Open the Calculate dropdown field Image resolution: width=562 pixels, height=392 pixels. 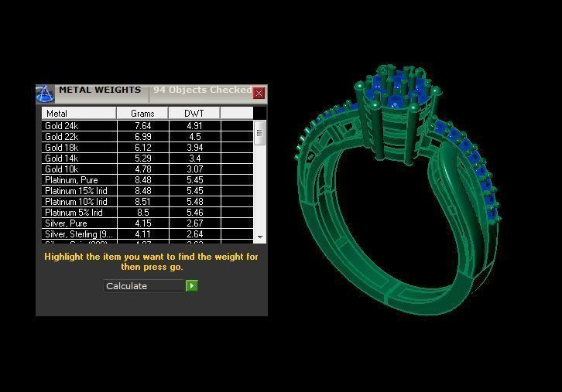pos(145,285)
